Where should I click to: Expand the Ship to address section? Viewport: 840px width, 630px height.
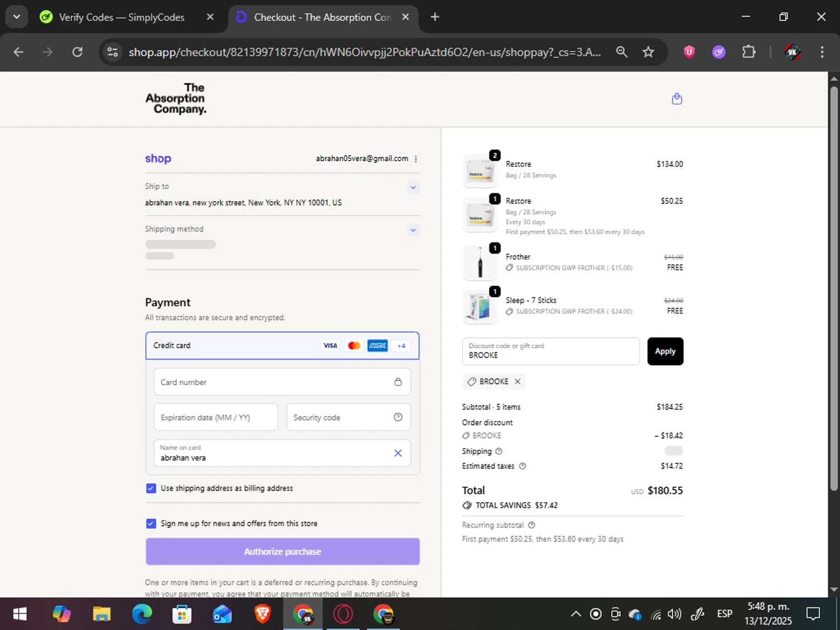click(413, 188)
